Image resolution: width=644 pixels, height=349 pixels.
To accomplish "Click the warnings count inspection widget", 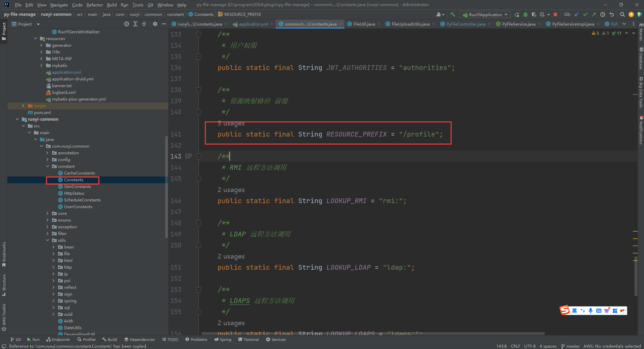I will coord(595,33).
